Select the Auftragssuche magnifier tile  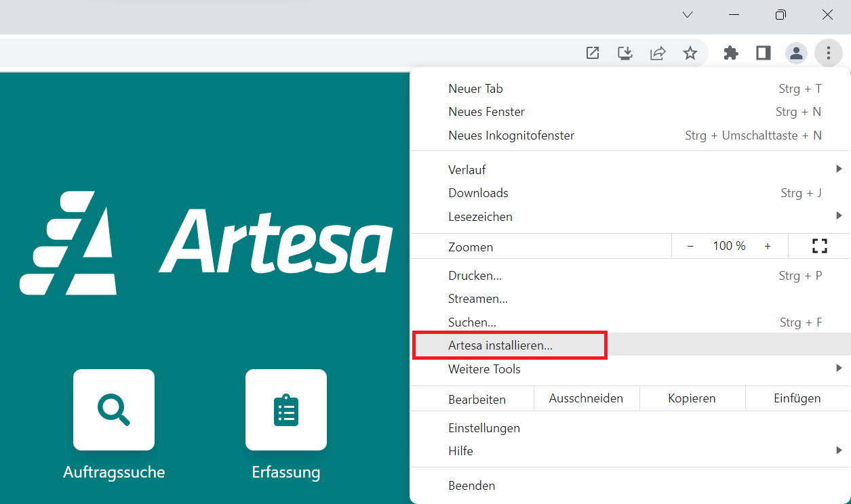coord(113,410)
